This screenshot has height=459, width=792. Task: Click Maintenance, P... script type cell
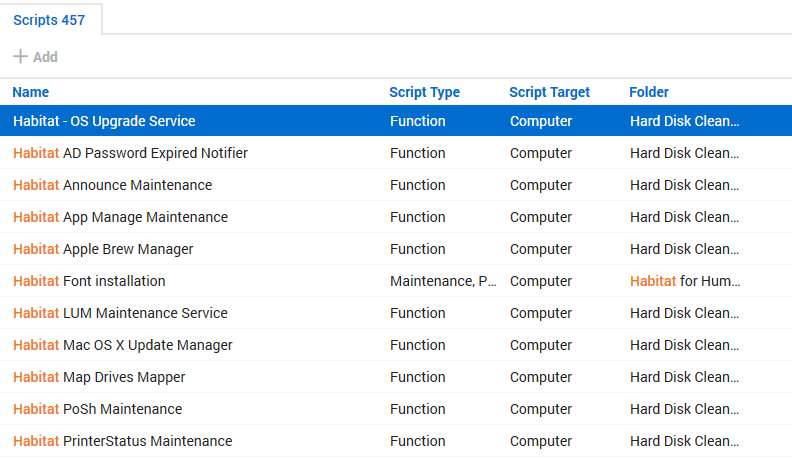click(x=443, y=281)
